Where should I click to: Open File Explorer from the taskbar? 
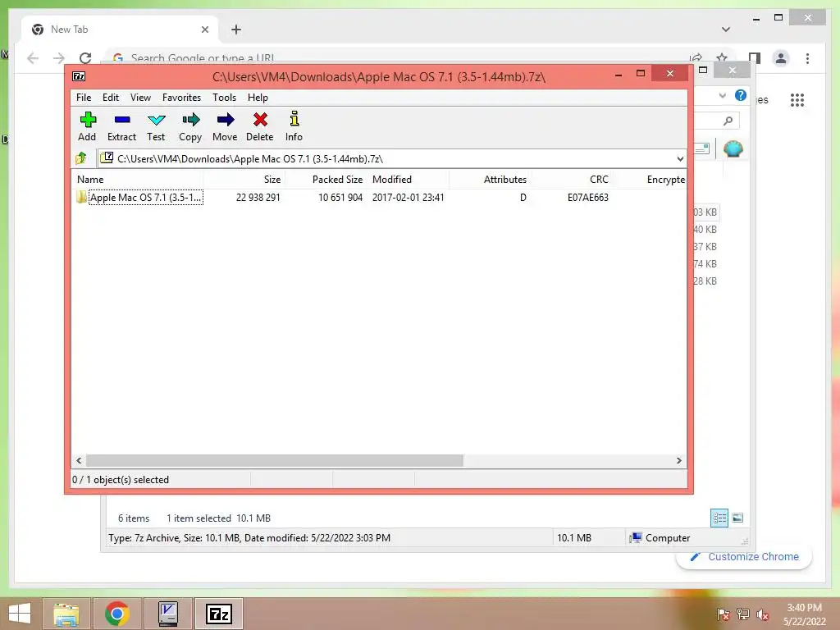click(x=66, y=614)
